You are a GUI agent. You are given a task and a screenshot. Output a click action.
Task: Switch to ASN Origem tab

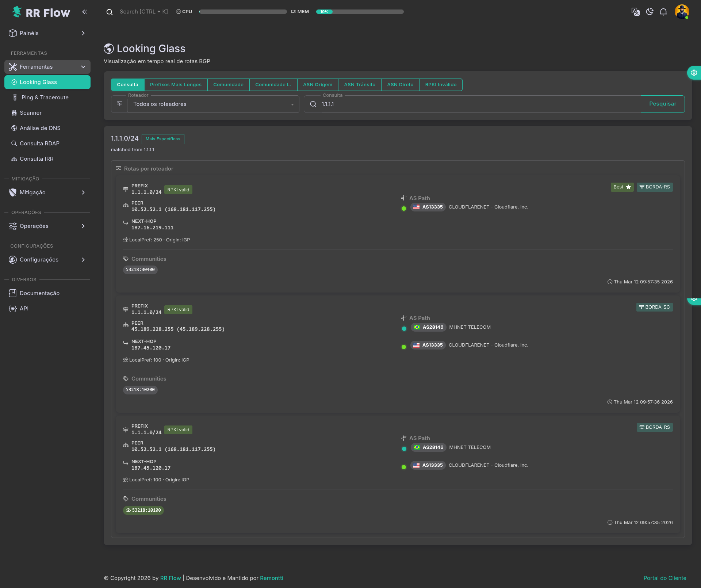[x=317, y=85]
